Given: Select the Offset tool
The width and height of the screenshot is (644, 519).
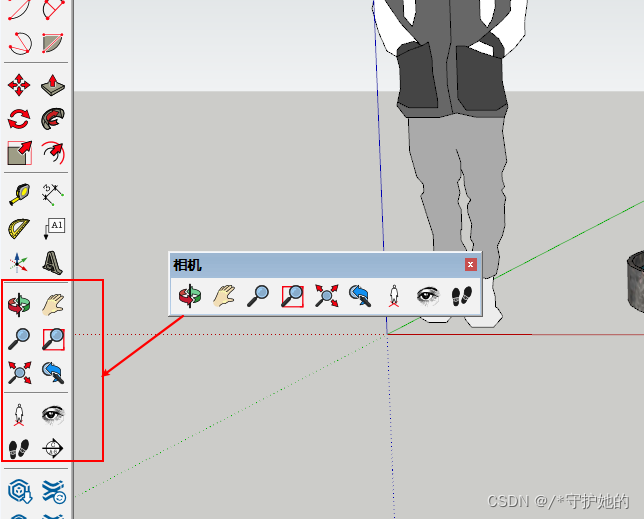Looking at the screenshot, I should [53, 153].
